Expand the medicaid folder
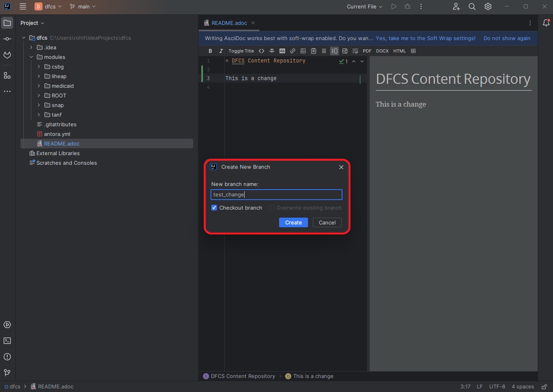 click(x=39, y=86)
